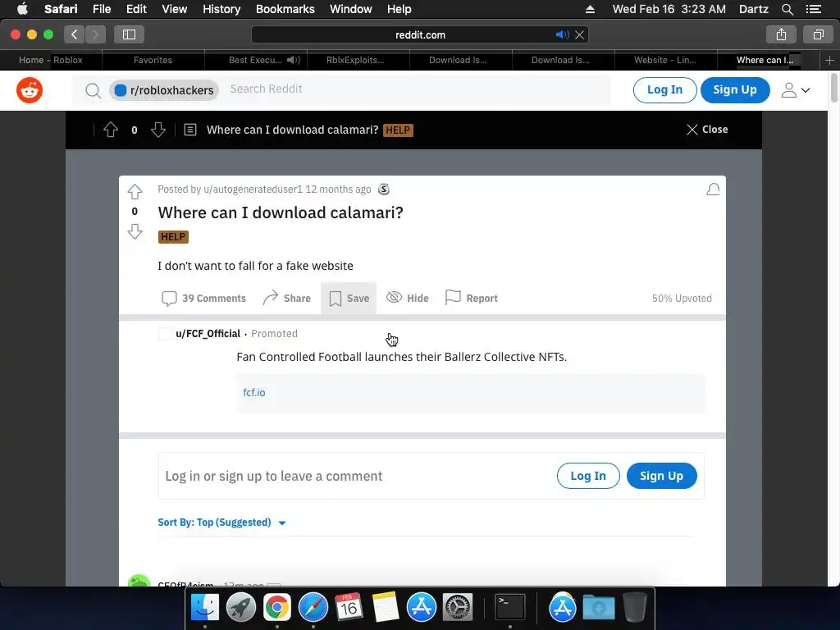Click the u/FCF_Official username
This screenshot has height=630, width=840.
(x=208, y=333)
